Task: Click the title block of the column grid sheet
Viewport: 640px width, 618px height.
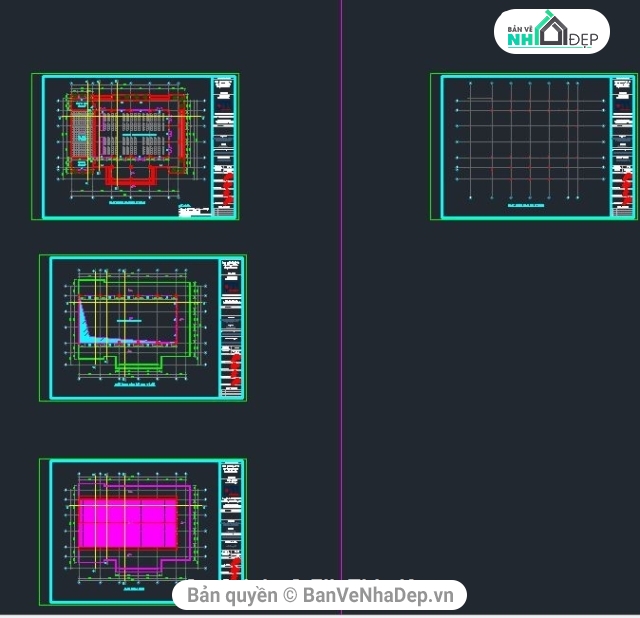Action: (622, 147)
